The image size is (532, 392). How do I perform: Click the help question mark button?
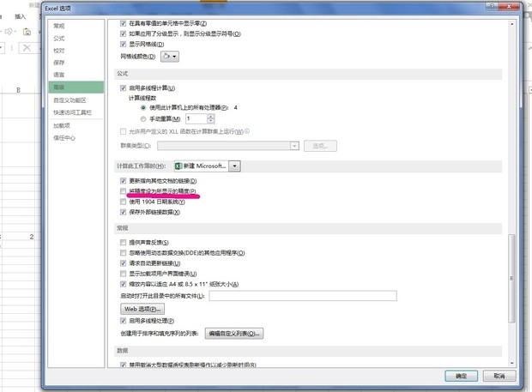point(492,7)
